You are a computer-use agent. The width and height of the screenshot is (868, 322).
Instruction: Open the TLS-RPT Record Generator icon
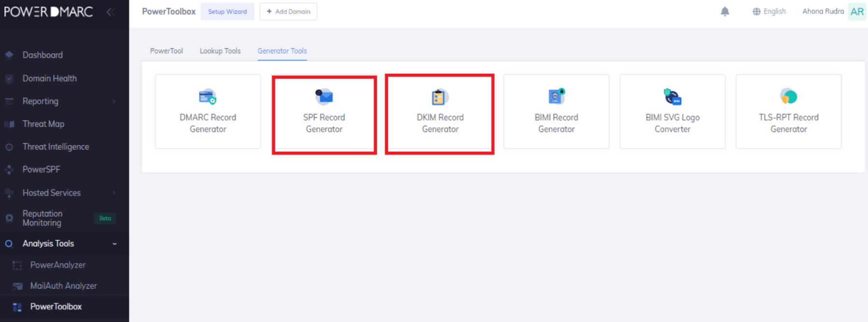click(x=788, y=97)
